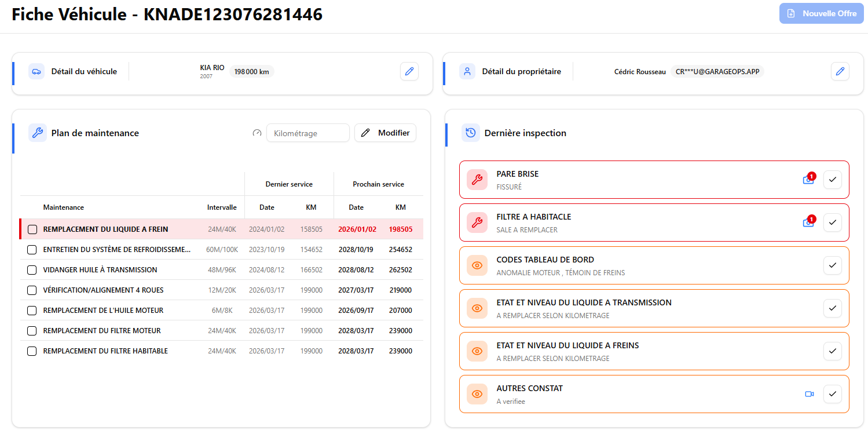Open the photo attached to PARE BRISE
This screenshot has height=434, width=868.
[808, 180]
